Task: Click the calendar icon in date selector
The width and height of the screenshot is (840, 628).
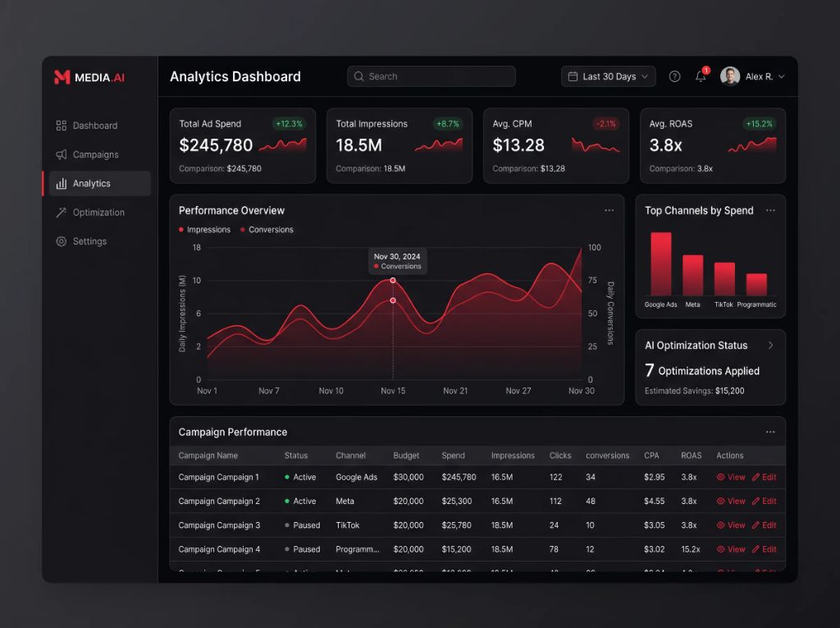Action: point(573,76)
